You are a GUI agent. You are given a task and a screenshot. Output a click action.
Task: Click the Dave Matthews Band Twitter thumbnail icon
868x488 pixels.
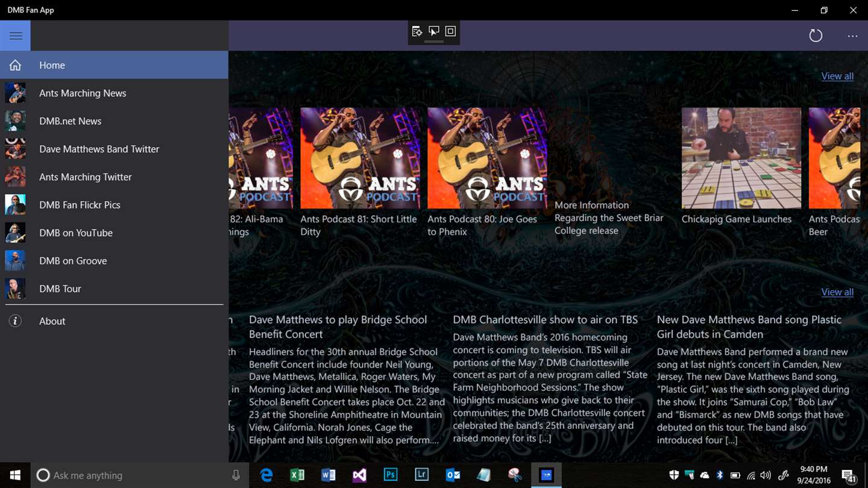coord(15,149)
